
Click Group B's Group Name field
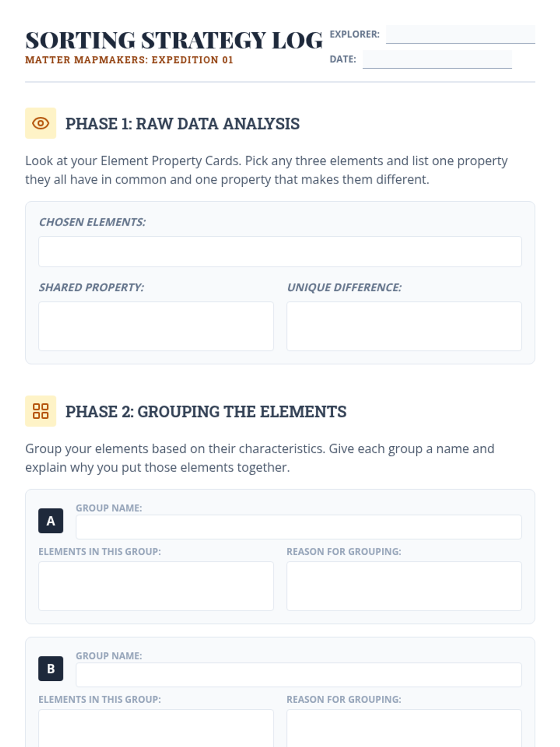coord(299,675)
